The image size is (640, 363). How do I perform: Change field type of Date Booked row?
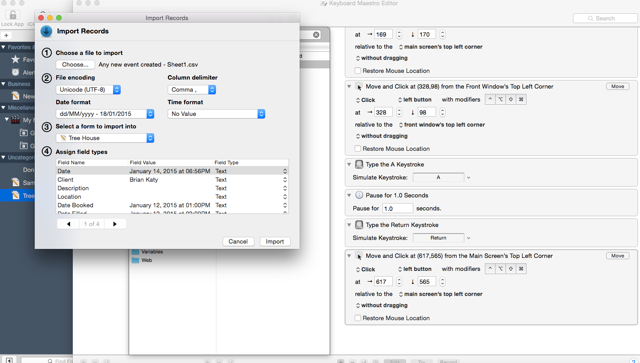(x=285, y=205)
